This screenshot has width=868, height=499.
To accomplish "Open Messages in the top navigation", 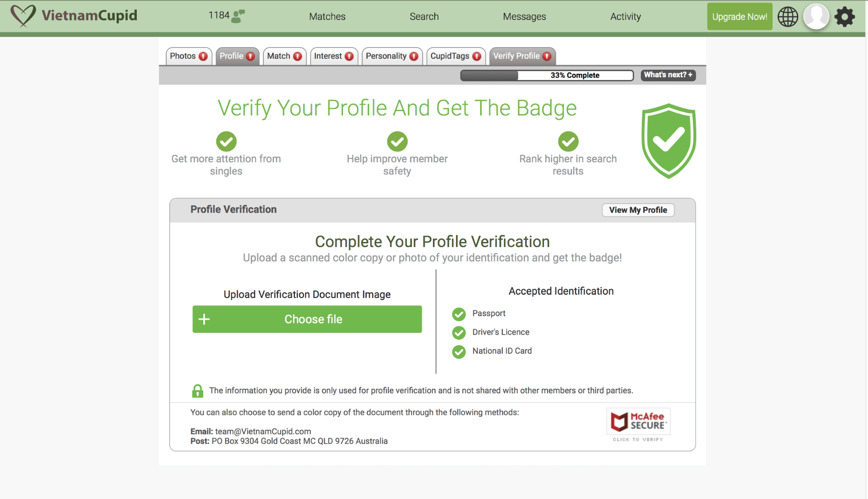I will (525, 16).
